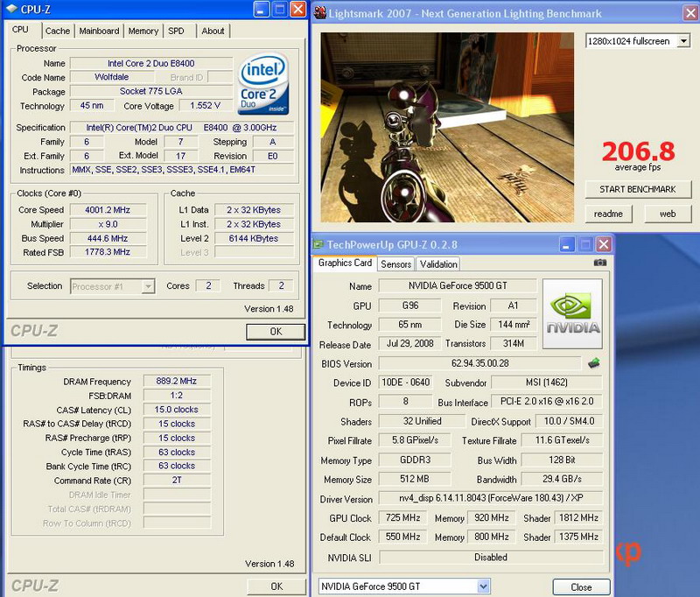
Task: Open the Processor #1 selection dropdown
Action: (x=148, y=286)
